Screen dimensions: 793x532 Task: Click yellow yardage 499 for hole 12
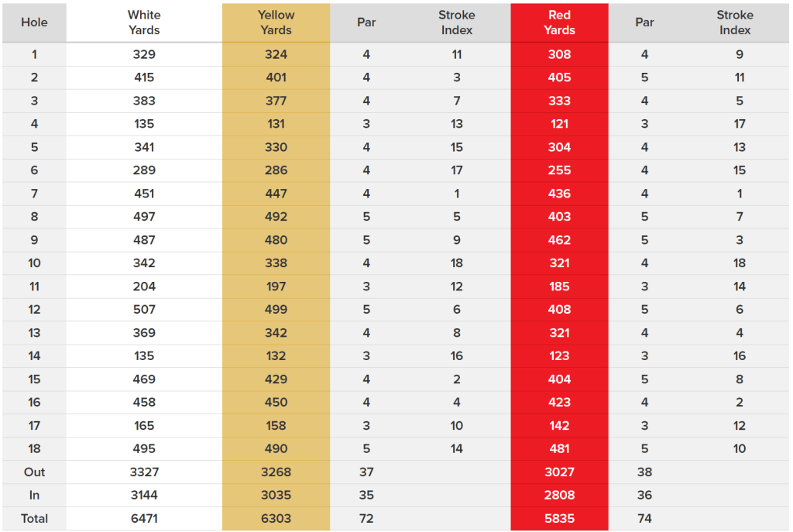pyautogui.click(x=276, y=310)
